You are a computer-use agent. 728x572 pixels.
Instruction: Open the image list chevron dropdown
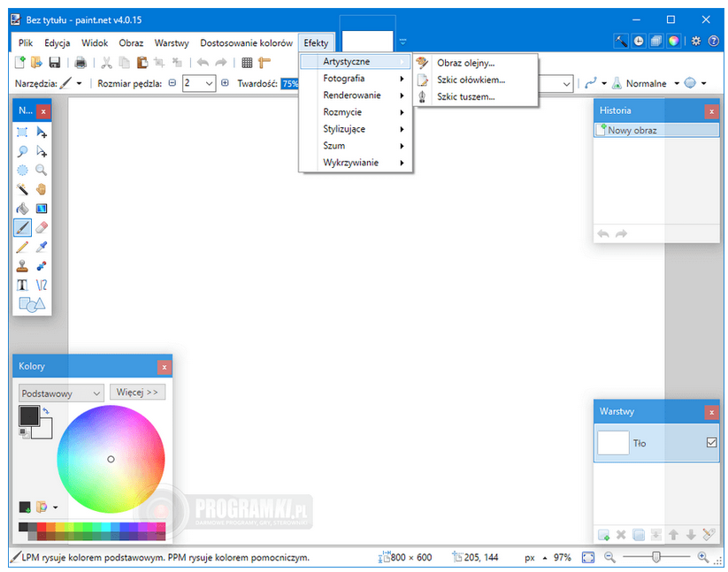pos(402,42)
